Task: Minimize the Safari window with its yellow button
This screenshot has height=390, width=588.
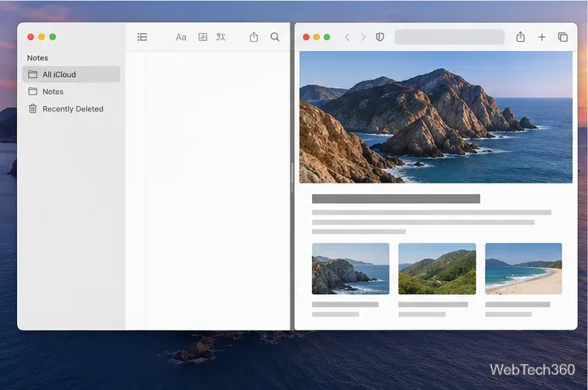Action: [x=317, y=37]
